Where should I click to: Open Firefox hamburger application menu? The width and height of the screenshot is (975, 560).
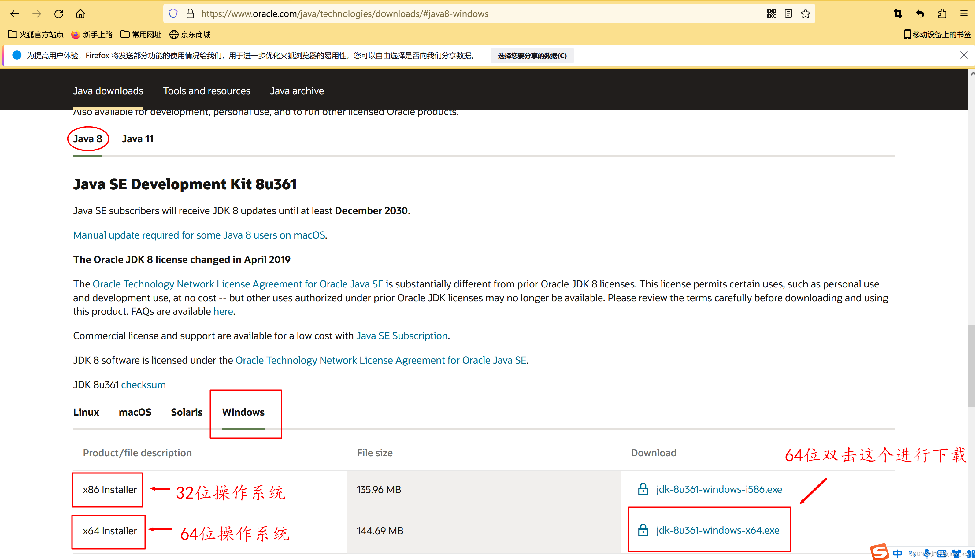pos(963,14)
